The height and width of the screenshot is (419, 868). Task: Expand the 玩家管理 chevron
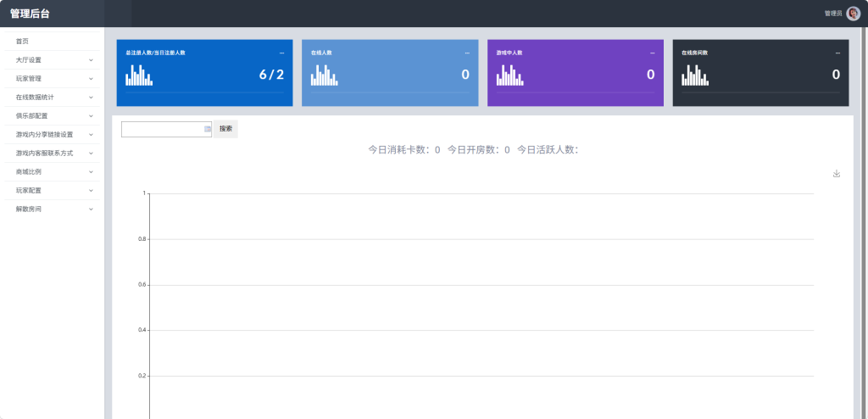92,79
